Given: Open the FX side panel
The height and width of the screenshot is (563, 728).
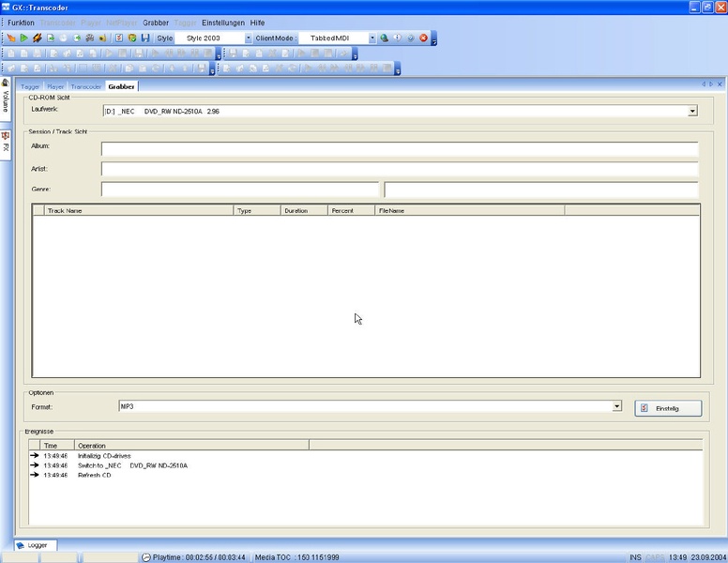Looking at the screenshot, I should click(x=6, y=145).
